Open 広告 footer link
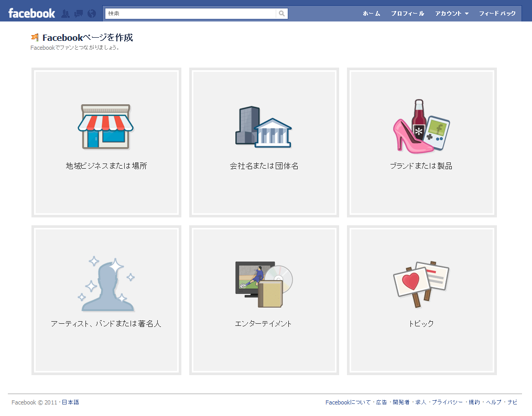 click(382, 402)
